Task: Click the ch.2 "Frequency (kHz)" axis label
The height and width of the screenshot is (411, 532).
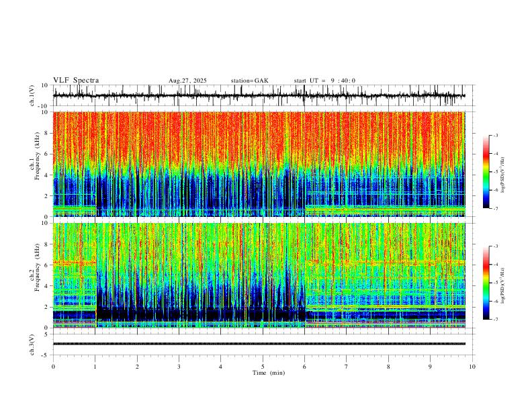Action: tap(38, 266)
